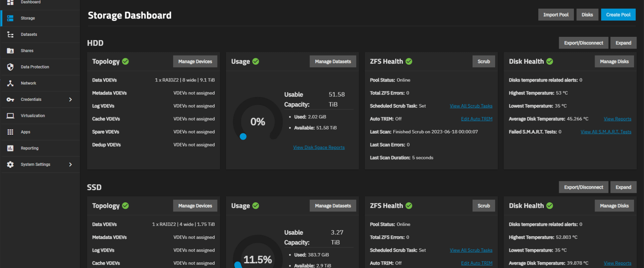Click HDD Disk Health green check icon
This screenshot has width=644, height=268.
coord(549,61)
